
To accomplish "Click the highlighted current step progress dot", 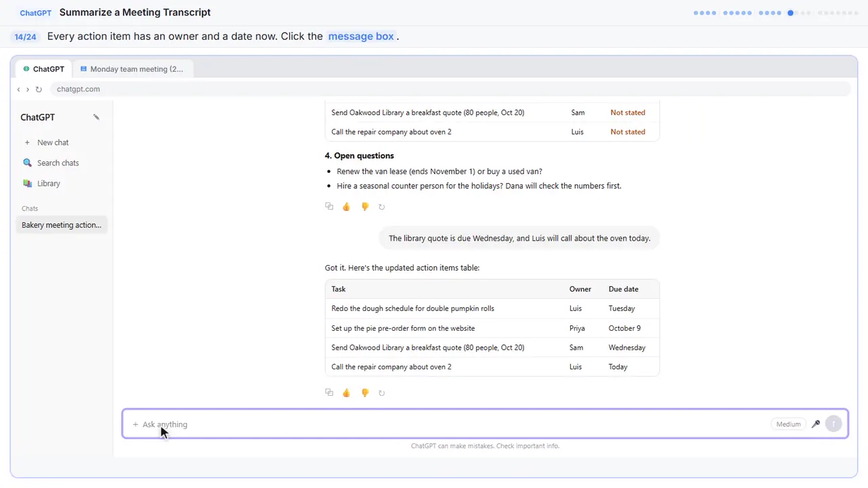I will pyautogui.click(x=791, y=13).
